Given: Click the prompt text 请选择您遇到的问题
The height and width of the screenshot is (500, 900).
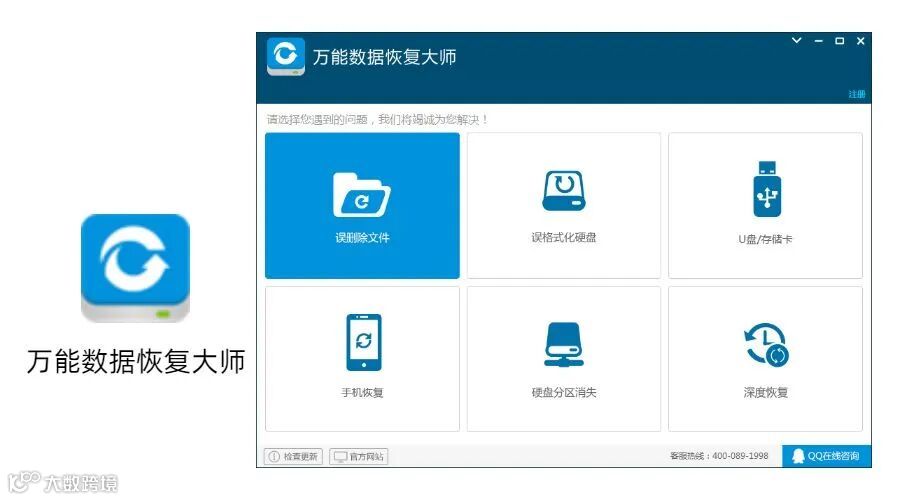Looking at the screenshot, I should click(x=317, y=119).
